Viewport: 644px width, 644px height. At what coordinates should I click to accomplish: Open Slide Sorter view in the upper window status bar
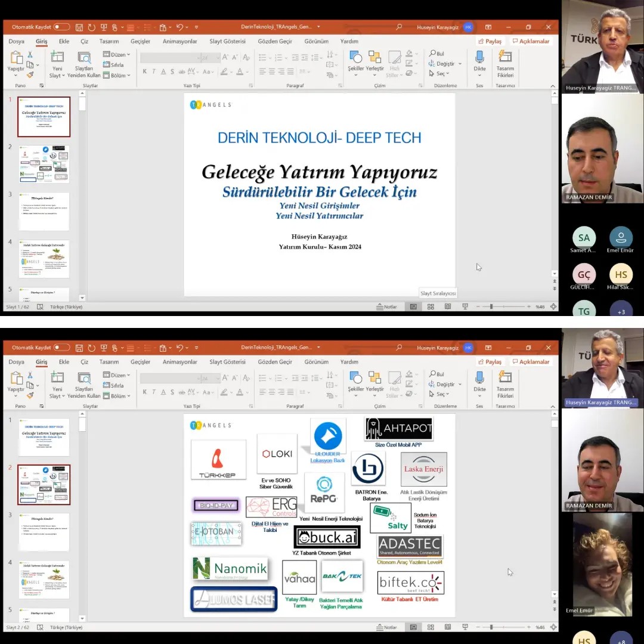tap(430, 306)
